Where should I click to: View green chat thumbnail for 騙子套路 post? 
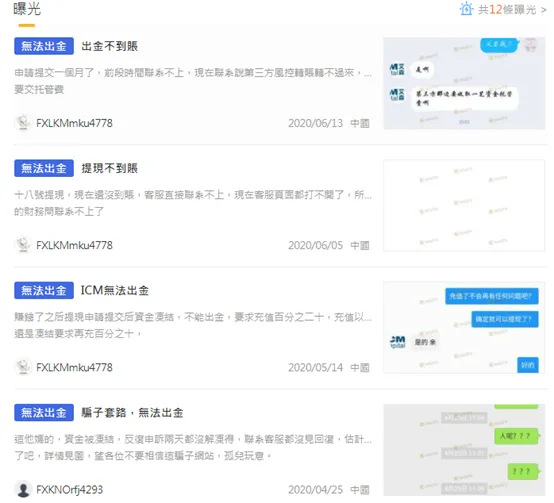[x=464, y=450]
